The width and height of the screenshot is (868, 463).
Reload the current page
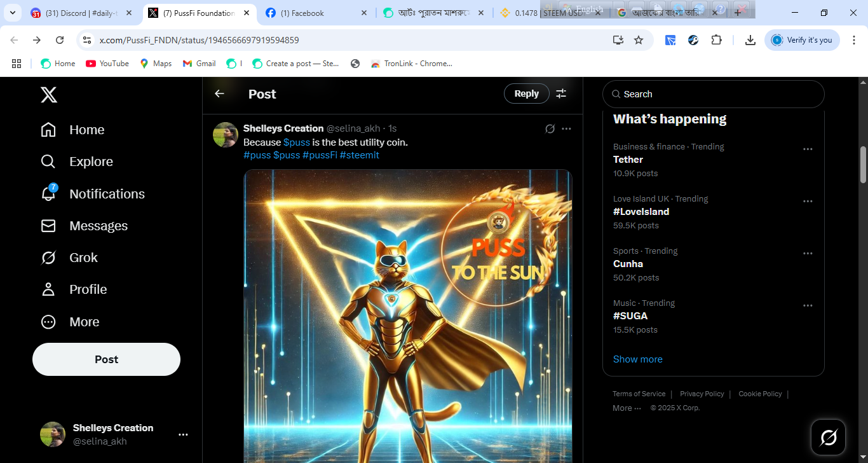(x=60, y=40)
